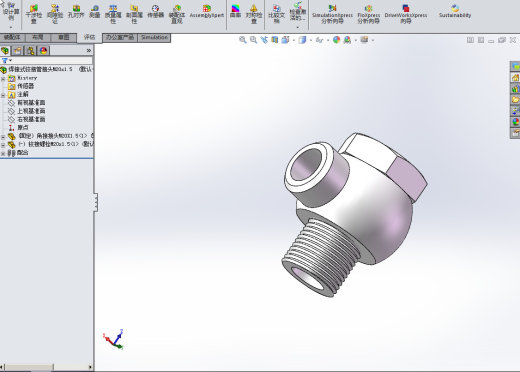Expand the 角接接头M20X1.5 component node
The width and height of the screenshot is (520, 372).
pyautogui.click(x=3, y=137)
